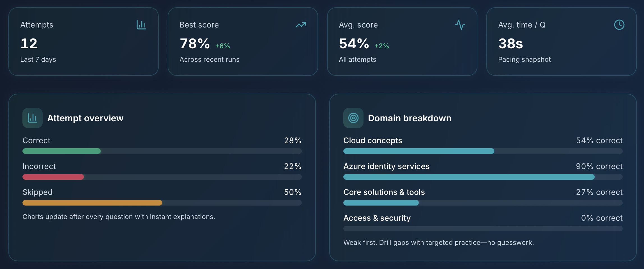This screenshot has height=269, width=644.
Task: Select the Cloud concepts domain label
Action: [x=372, y=140]
